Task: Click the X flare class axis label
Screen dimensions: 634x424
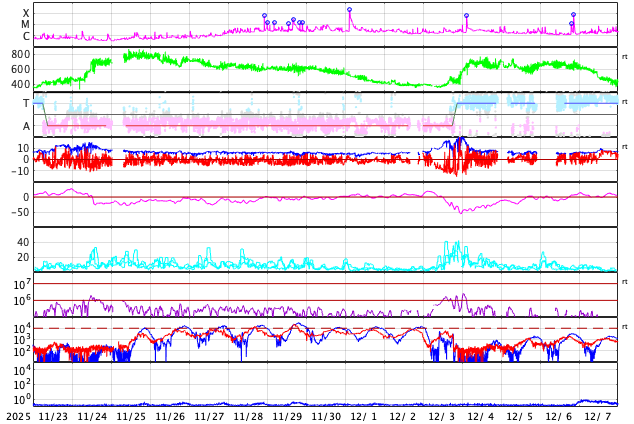Action: tap(26, 13)
